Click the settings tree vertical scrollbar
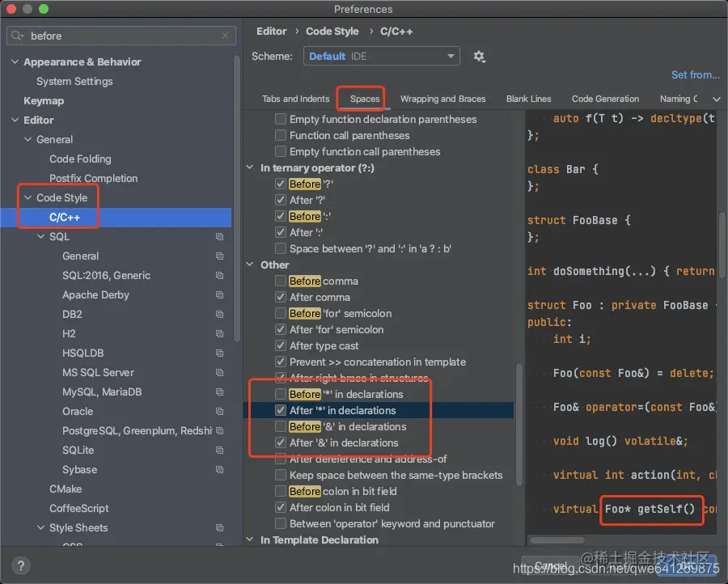Viewport: 728px width, 584px height. pyautogui.click(x=237, y=199)
